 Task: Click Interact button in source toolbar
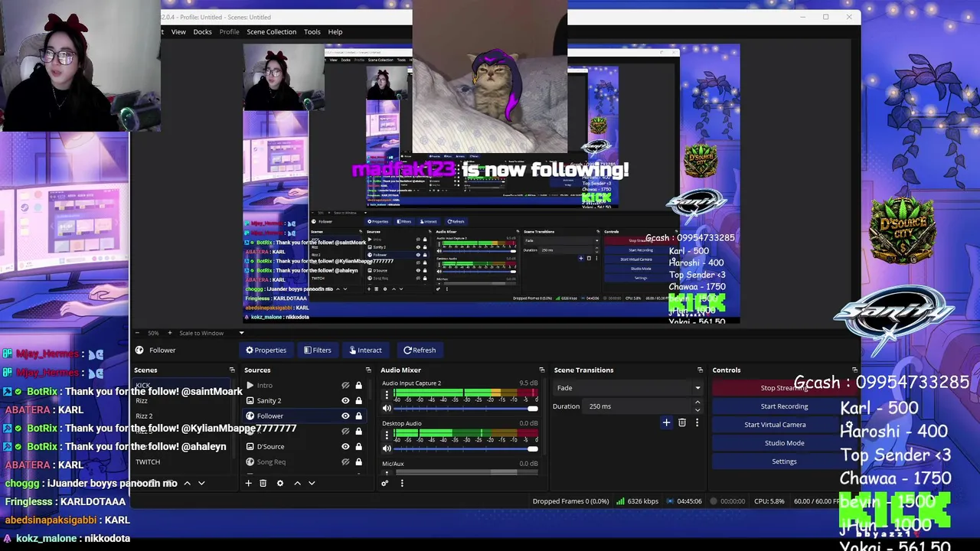tap(365, 350)
